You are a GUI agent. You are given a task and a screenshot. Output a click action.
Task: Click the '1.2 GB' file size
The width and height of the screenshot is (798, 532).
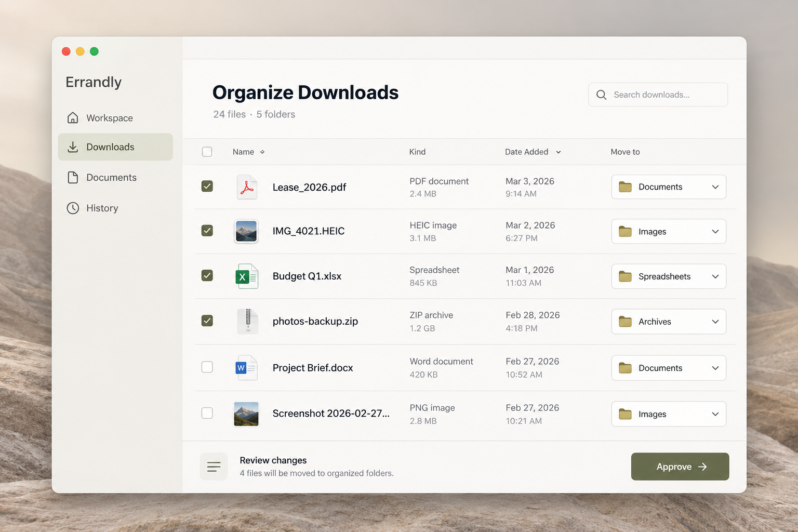click(422, 328)
